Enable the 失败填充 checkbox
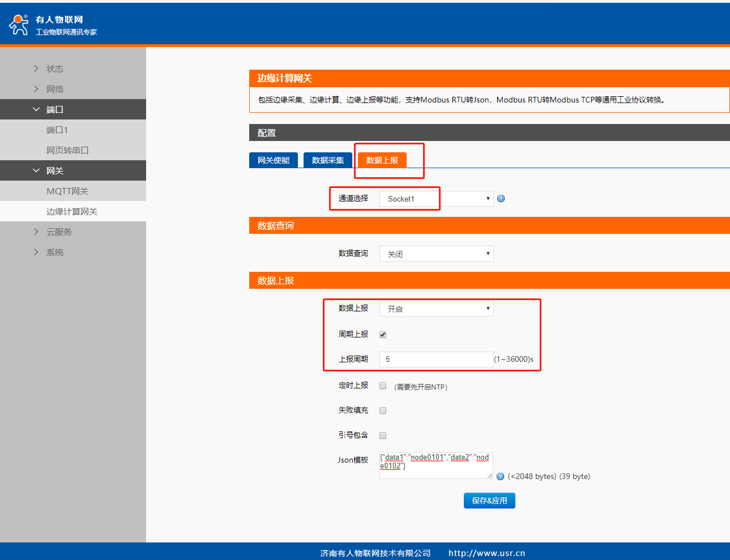This screenshot has height=560, width=730. pos(383,411)
